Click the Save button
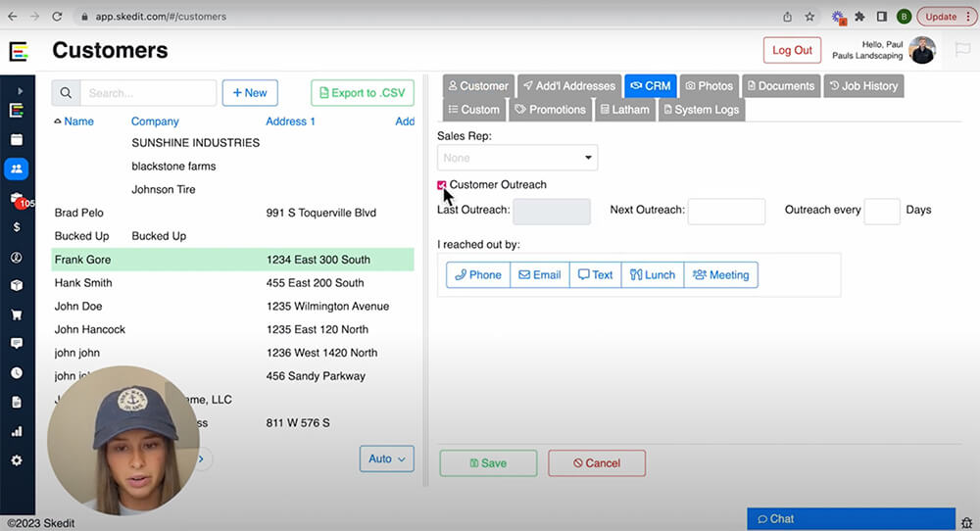This screenshot has height=531, width=980. click(488, 463)
